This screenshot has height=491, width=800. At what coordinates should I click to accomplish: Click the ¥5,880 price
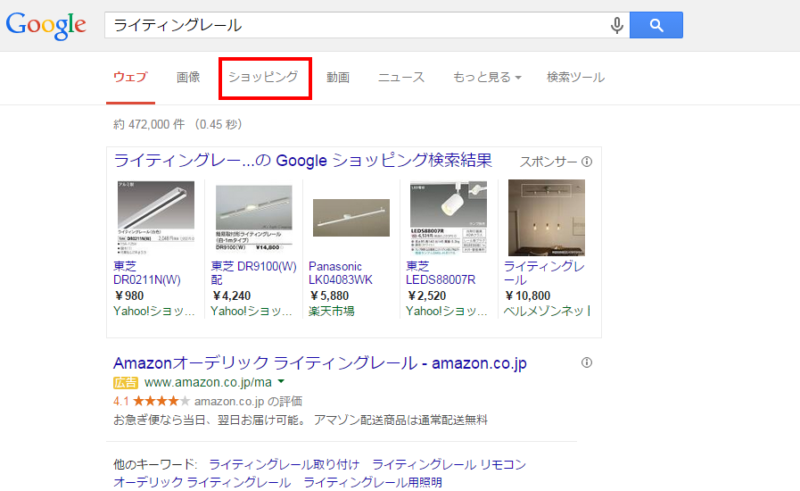point(330,296)
